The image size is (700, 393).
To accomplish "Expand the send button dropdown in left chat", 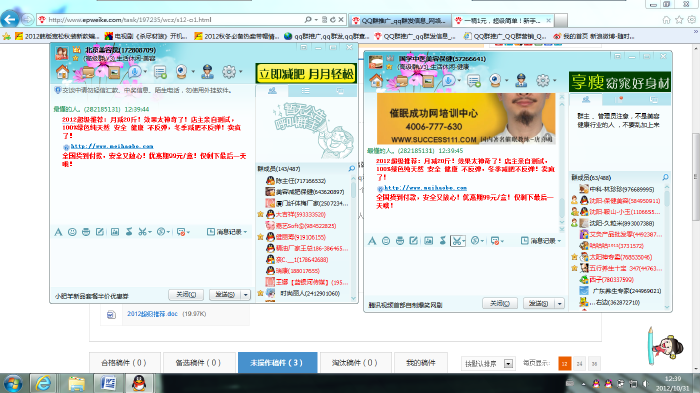I will (246, 295).
